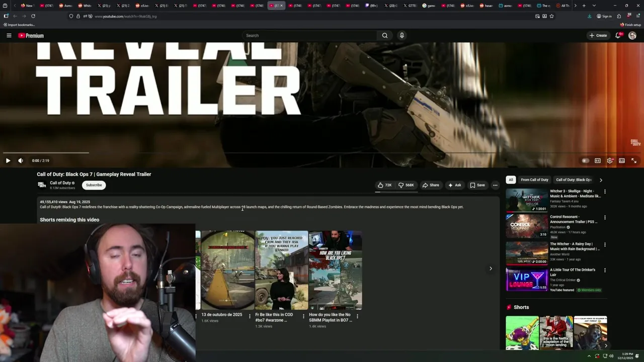This screenshot has height=362, width=644.
Task: Go back in the browser
Action: (15, 16)
